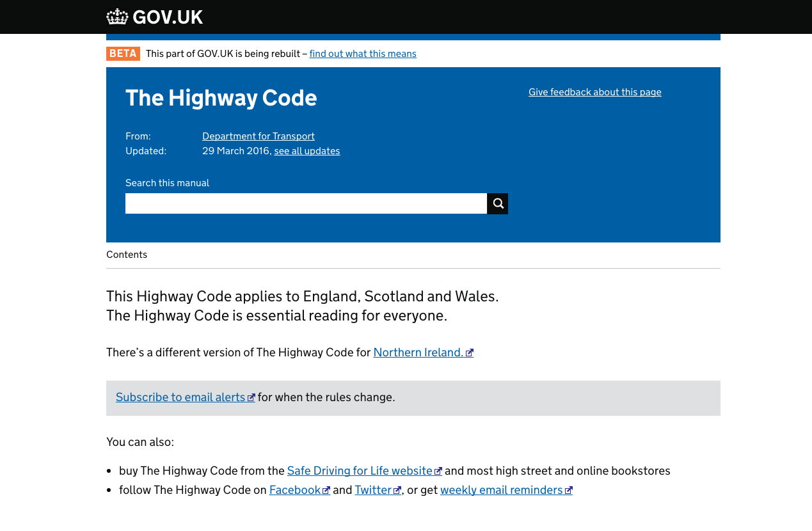Click the external link icon beside weekly email reminders
The image size is (812, 531).
[x=569, y=490]
